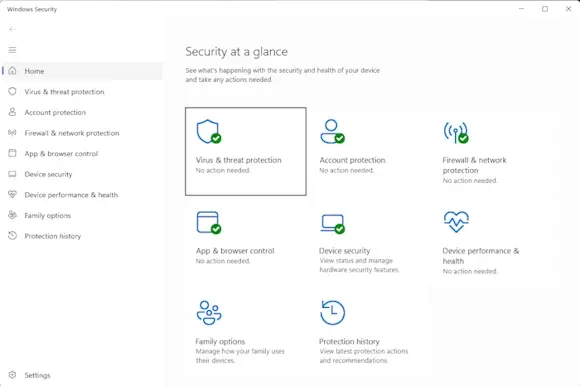
Task: Open Device performance & health in sidebar
Action: pos(82,195)
